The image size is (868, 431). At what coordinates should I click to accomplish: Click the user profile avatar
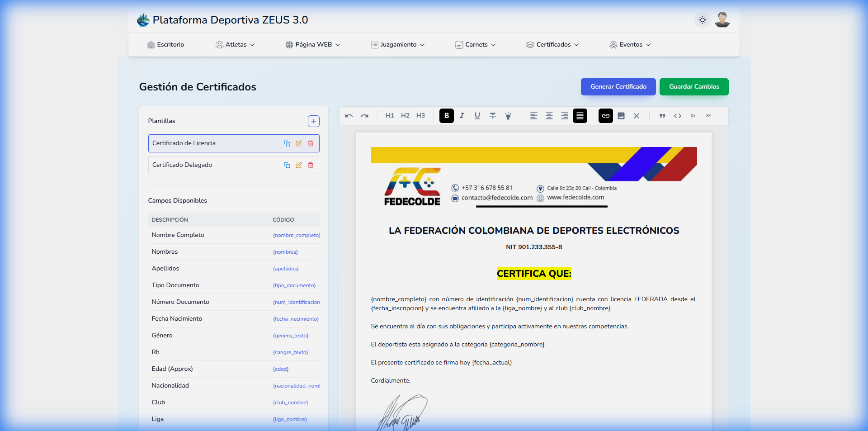click(722, 20)
